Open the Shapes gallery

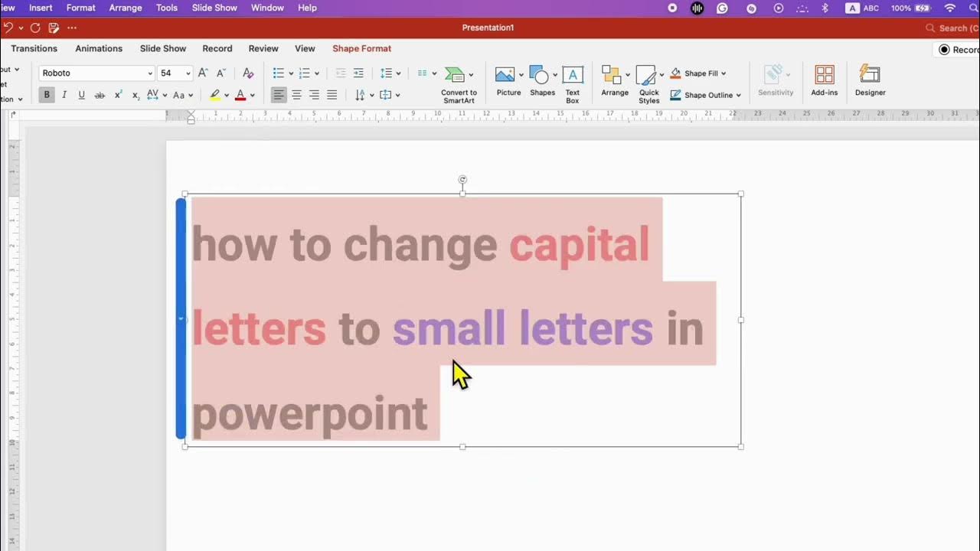click(542, 82)
